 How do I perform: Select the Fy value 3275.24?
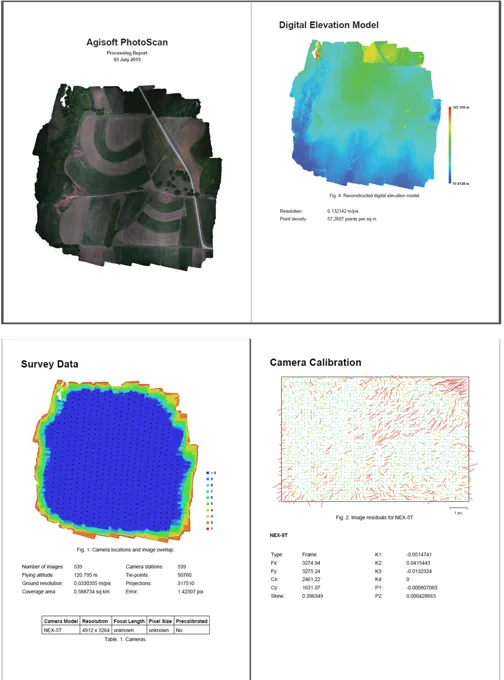pyautogui.click(x=311, y=571)
